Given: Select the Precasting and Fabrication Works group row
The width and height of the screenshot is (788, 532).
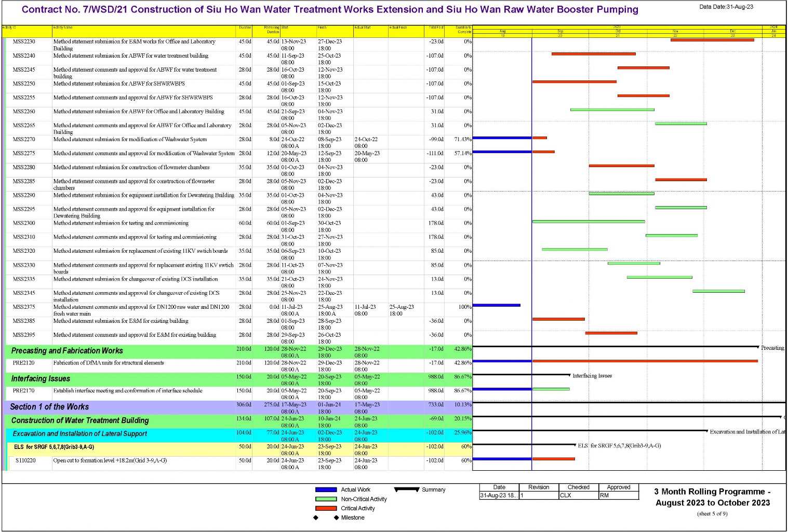Looking at the screenshot, I should click(239, 352).
